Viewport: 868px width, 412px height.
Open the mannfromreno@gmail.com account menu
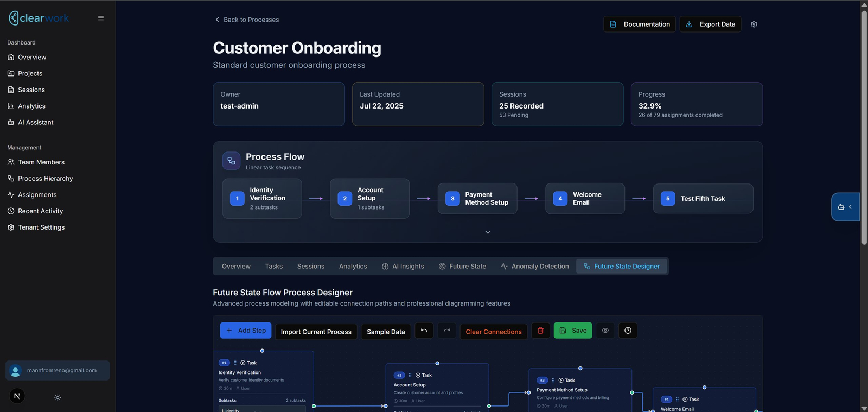[x=58, y=370]
